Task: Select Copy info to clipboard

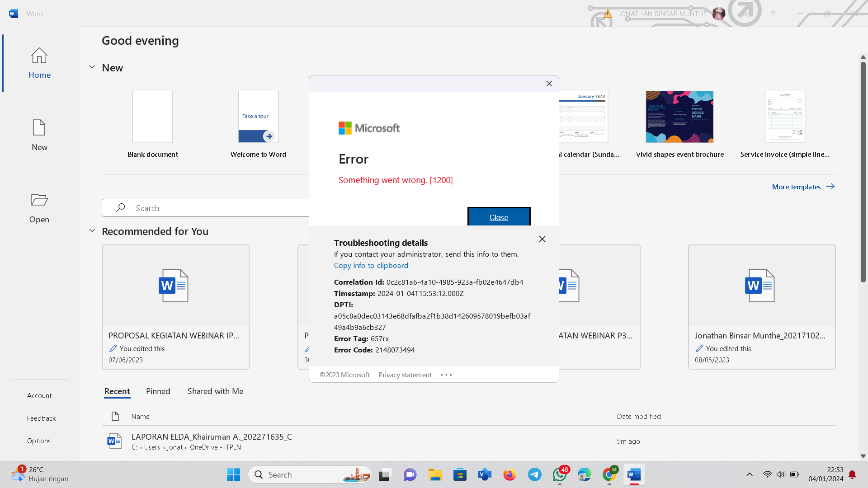Action: (x=371, y=265)
